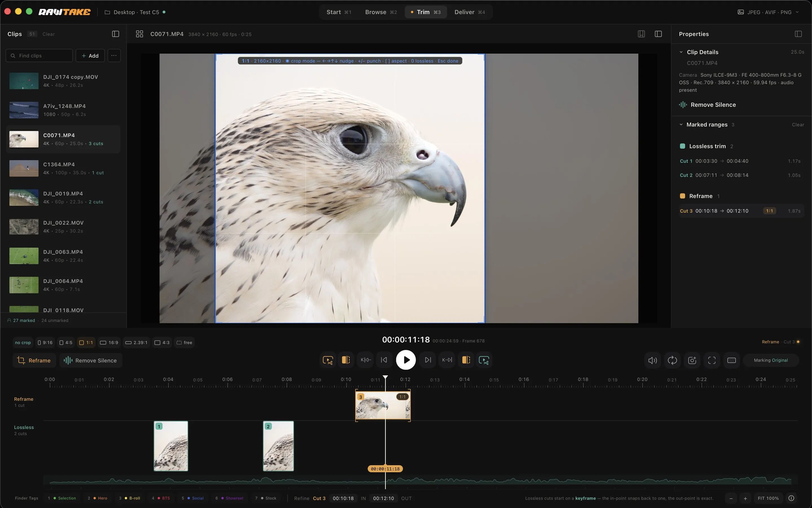The width and height of the screenshot is (812, 508).
Task: Zoom out the timeline
Action: (x=731, y=498)
